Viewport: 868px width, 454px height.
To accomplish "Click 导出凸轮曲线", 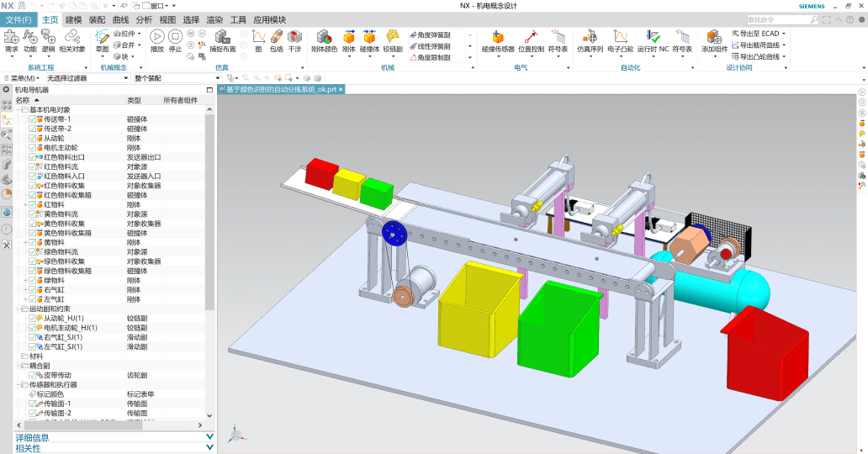I will (755, 57).
